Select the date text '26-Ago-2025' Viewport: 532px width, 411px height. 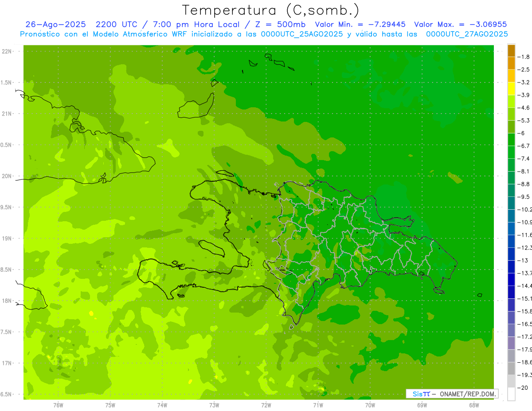[x=56, y=24]
